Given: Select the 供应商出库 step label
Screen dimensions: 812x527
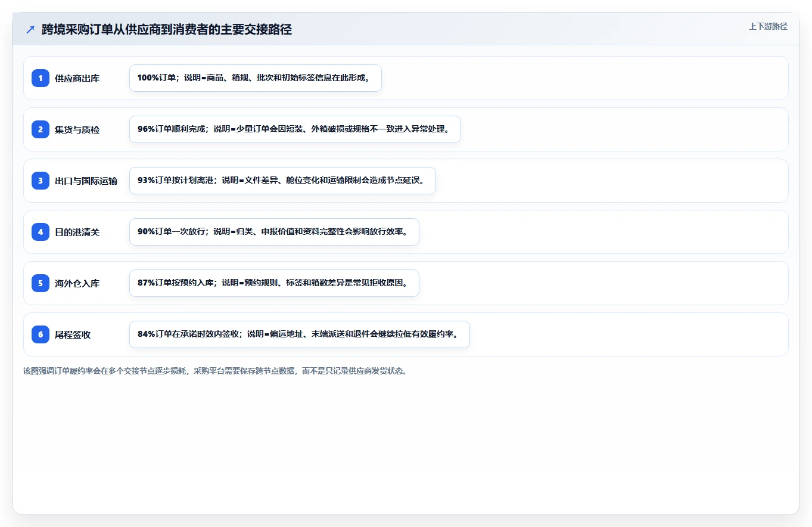Looking at the screenshot, I should point(77,78).
